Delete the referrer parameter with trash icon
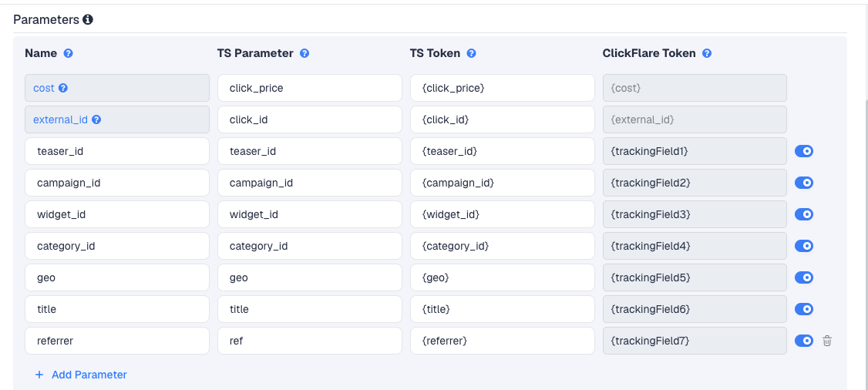The width and height of the screenshot is (868, 390). [827, 341]
